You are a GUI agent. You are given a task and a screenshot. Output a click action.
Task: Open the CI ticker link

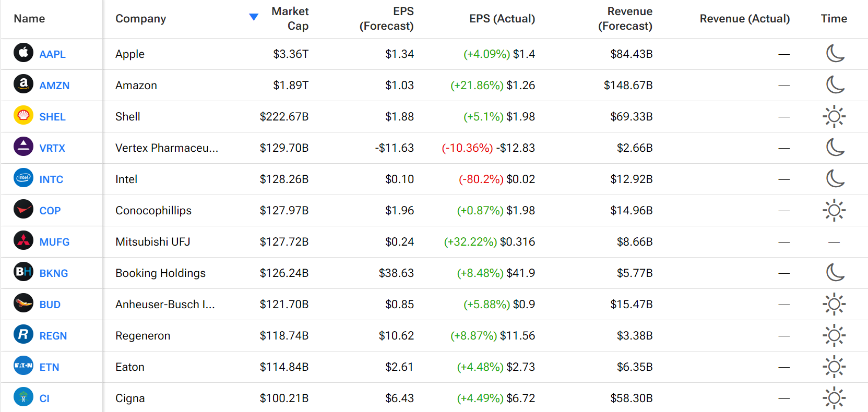44,398
